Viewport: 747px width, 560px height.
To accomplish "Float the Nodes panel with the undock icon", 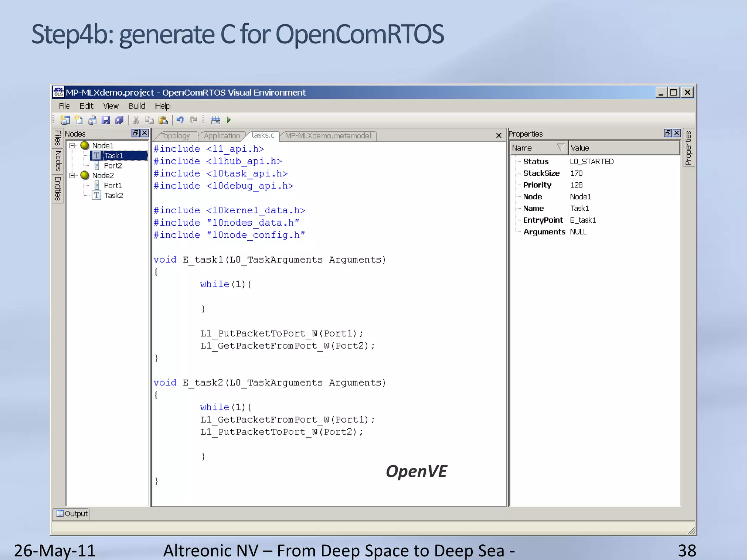I will click(135, 133).
